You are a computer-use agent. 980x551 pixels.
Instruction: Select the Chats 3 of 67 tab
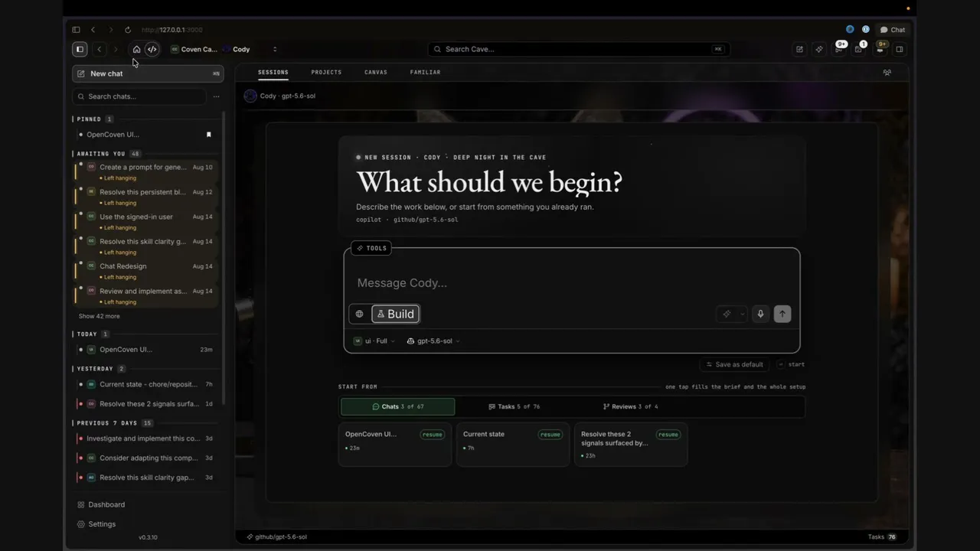(x=398, y=406)
